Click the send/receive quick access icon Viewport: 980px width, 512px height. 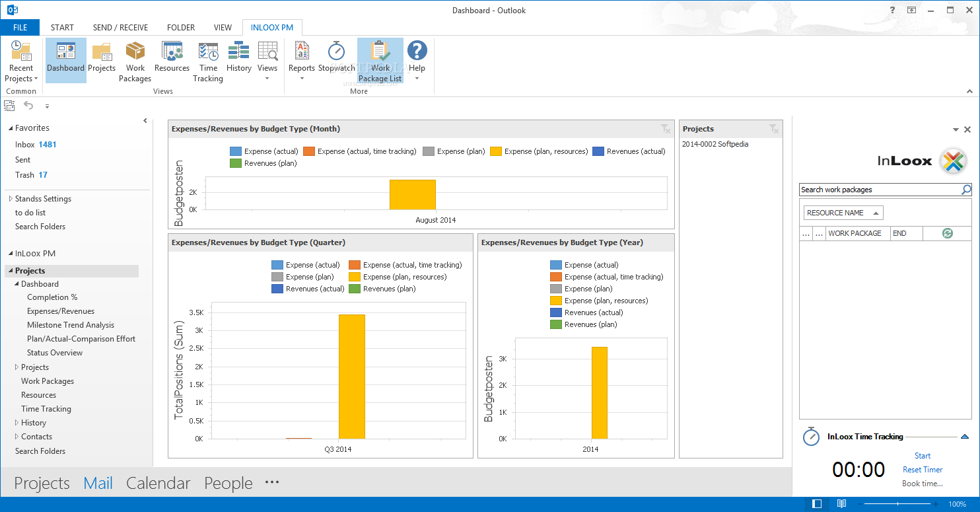(9, 105)
